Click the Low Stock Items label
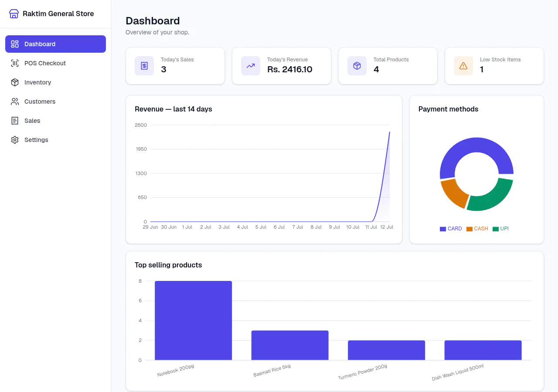558x392 pixels. point(500,60)
